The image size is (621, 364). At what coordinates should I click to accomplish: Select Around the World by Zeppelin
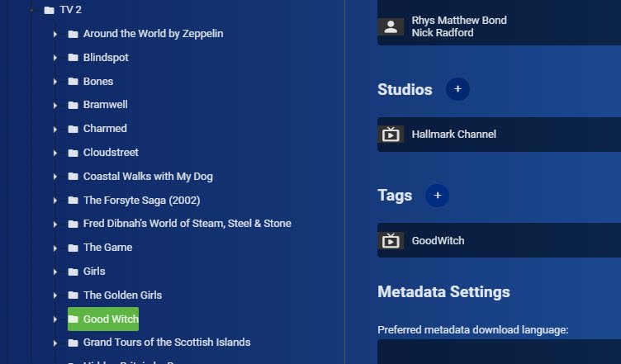tap(153, 34)
